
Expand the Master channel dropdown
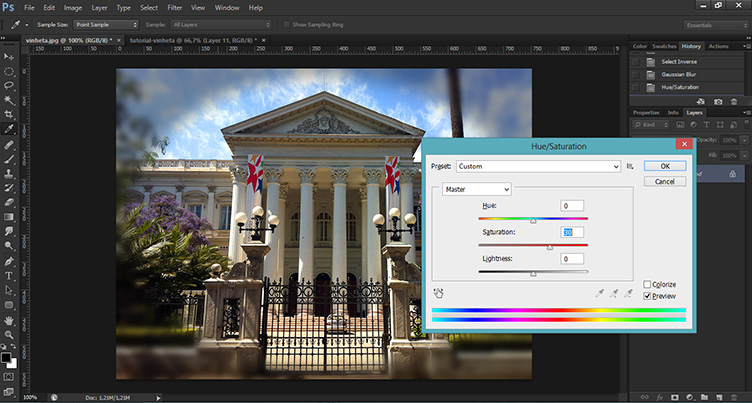[x=478, y=189]
